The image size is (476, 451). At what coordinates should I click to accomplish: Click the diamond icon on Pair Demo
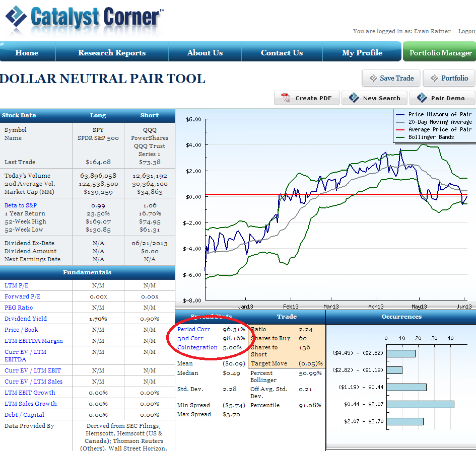tap(422, 98)
